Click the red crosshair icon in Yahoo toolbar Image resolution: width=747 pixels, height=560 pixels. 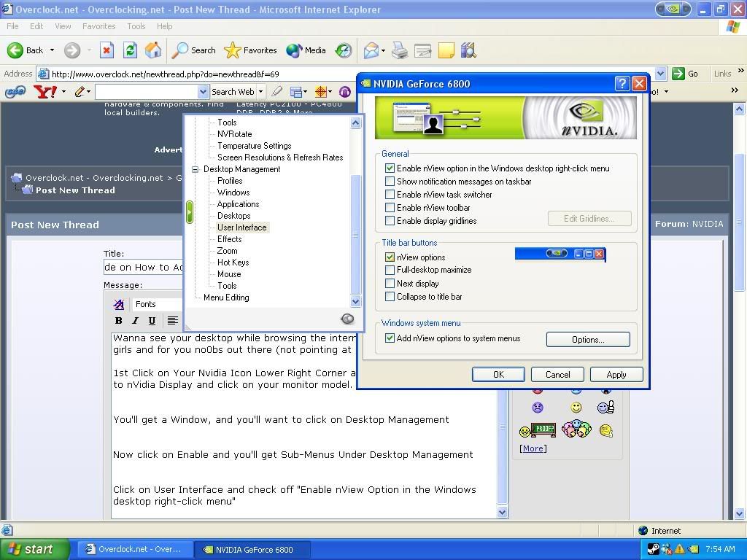(321, 91)
